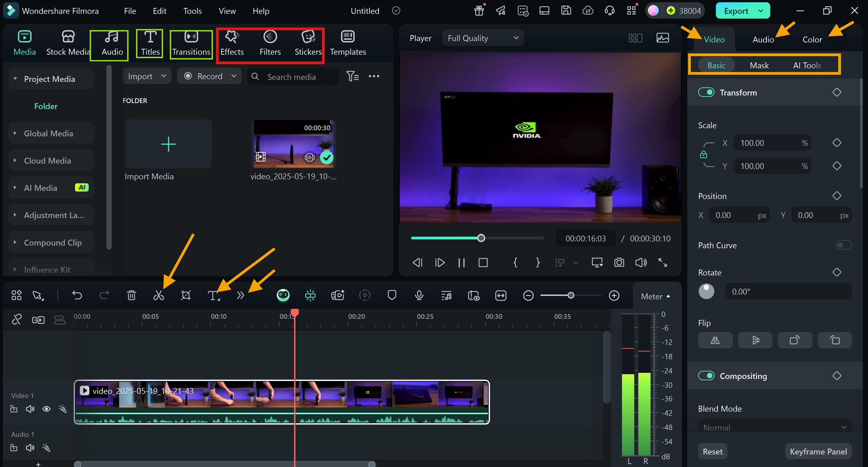Click the Text tool in timeline toolbar
This screenshot has width=868, height=467.
[213, 296]
